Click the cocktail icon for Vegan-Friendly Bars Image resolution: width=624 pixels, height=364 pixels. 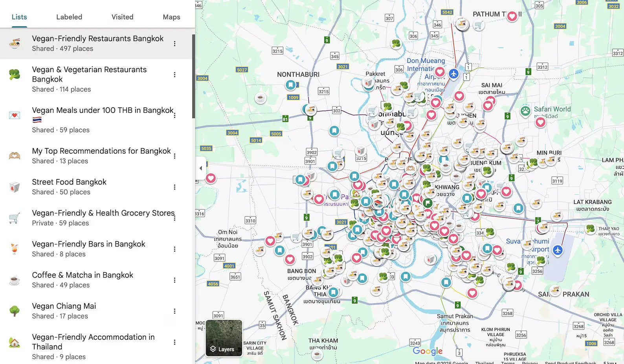15,249
